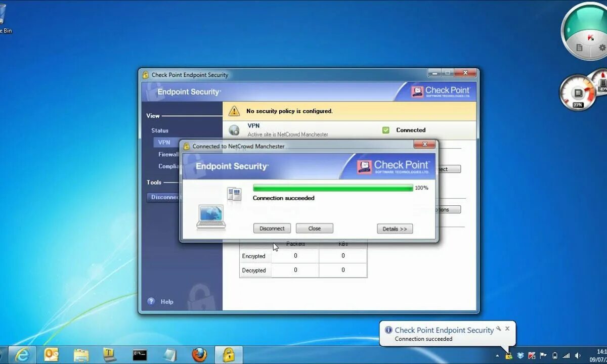Click the blue Help question mark icon
This screenshot has width=607, height=364.
point(151,301)
